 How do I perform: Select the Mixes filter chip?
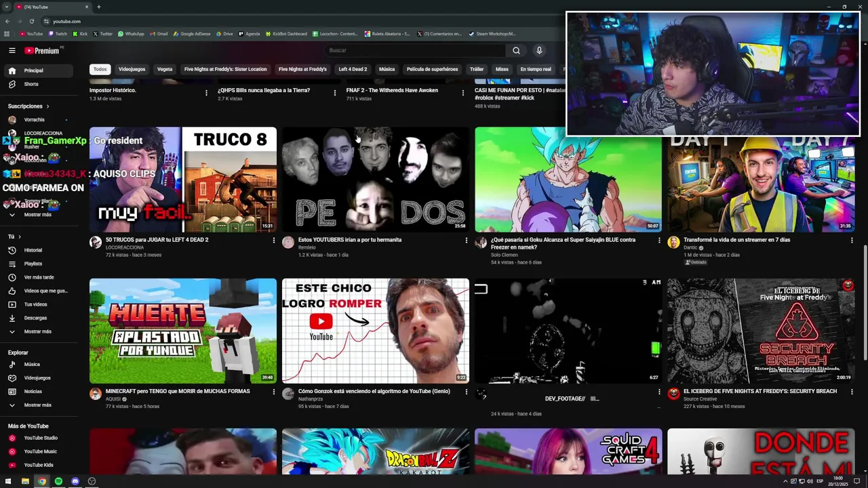click(502, 69)
